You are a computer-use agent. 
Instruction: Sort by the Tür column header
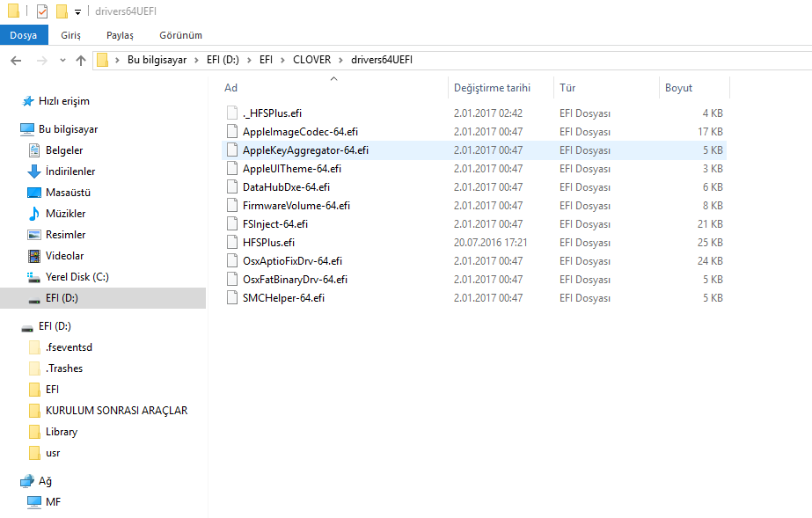[x=606, y=87]
